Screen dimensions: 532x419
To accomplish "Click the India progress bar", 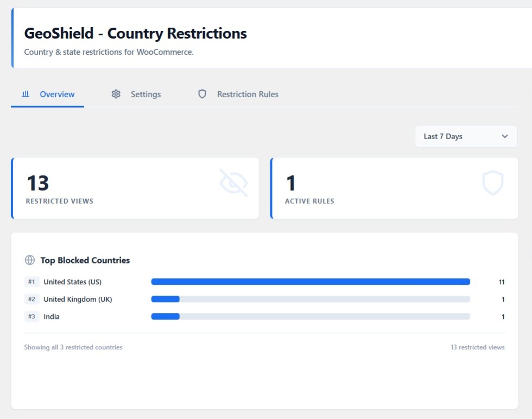I will (311, 316).
